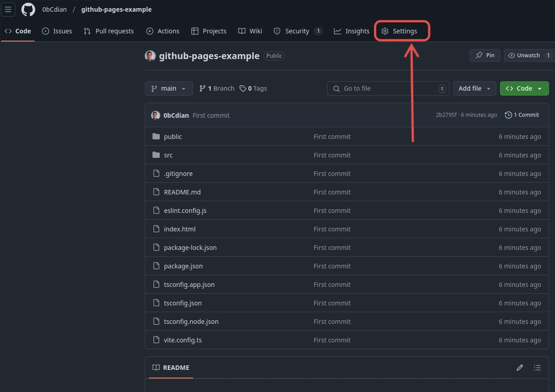Click the src folder icon

click(x=156, y=155)
